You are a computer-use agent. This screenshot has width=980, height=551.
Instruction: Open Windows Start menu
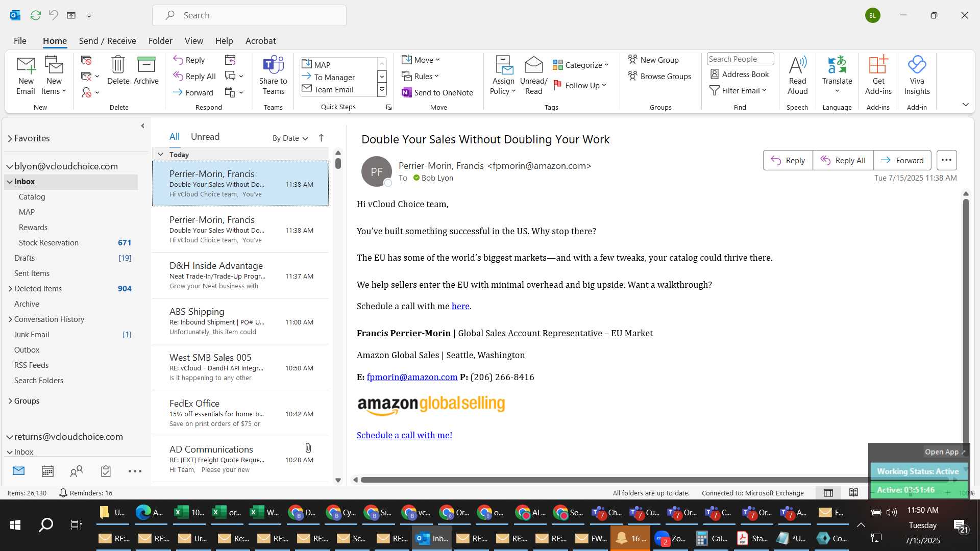point(15,524)
